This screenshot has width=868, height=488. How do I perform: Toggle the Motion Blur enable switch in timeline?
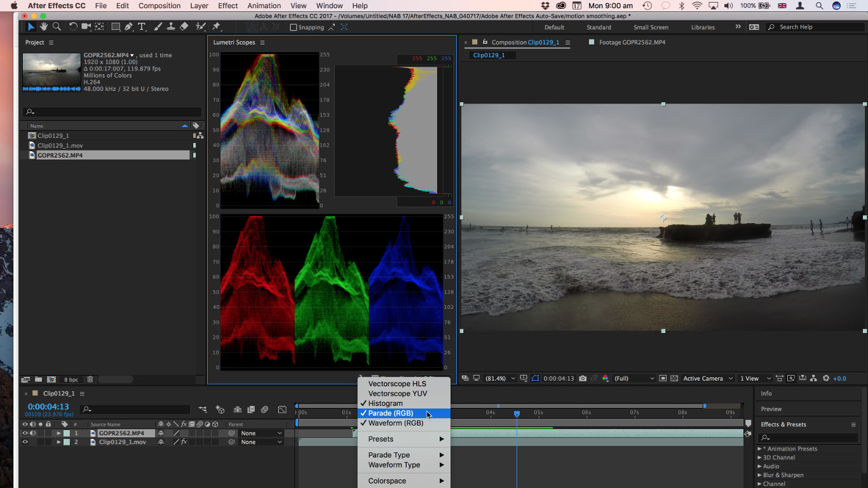[265, 410]
